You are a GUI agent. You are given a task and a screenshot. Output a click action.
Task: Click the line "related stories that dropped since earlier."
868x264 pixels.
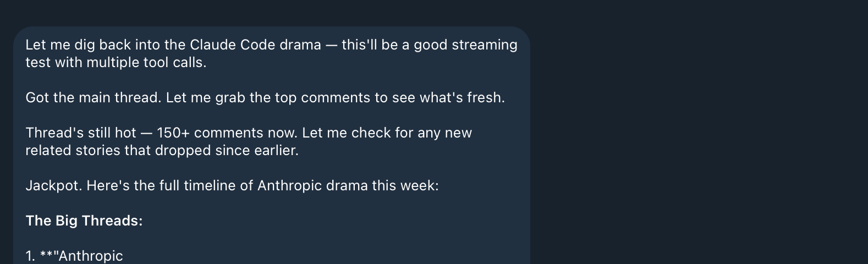click(162, 150)
